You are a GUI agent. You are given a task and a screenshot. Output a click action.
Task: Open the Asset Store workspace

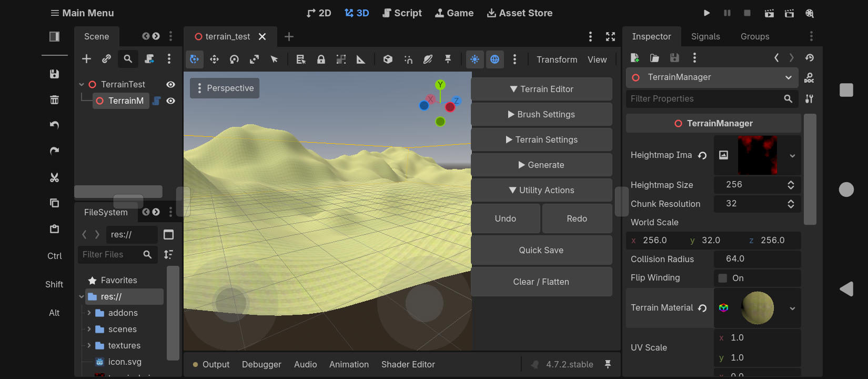pyautogui.click(x=520, y=13)
